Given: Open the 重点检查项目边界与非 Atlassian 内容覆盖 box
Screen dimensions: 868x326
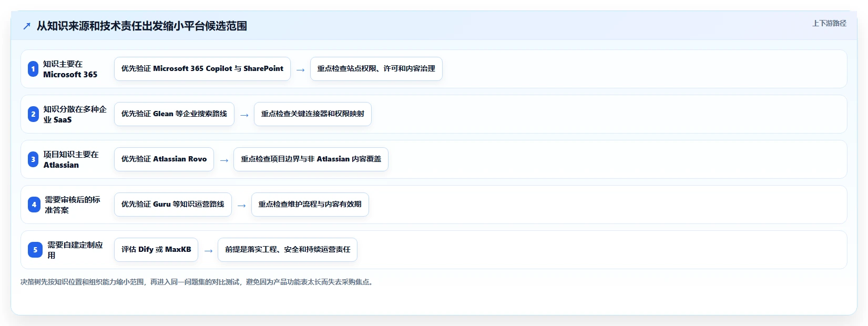Looking at the screenshot, I should click(x=311, y=159).
